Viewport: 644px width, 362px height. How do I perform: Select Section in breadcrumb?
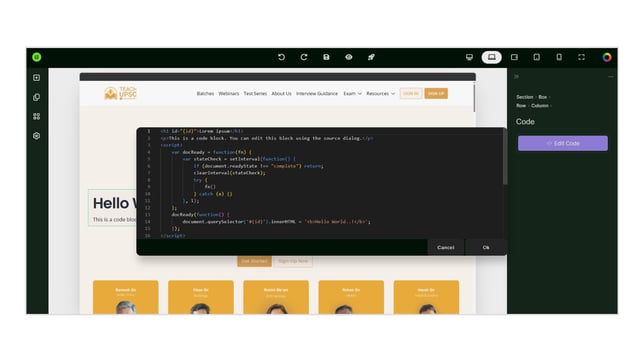pyautogui.click(x=524, y=97)
